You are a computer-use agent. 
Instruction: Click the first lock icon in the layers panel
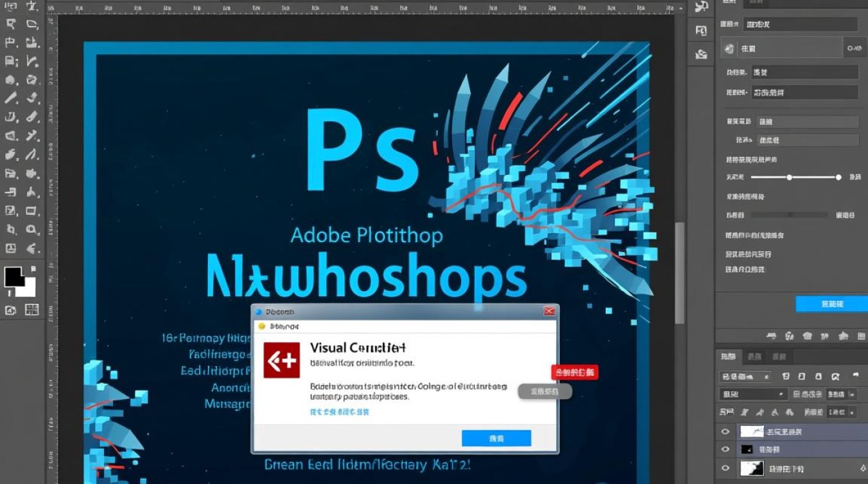pos(744,412)
